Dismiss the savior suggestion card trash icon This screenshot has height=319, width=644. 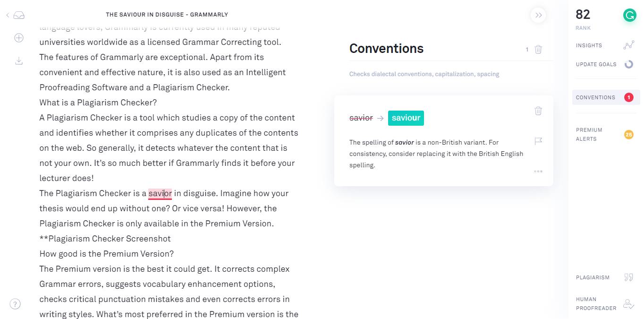[x=538, y=111]
